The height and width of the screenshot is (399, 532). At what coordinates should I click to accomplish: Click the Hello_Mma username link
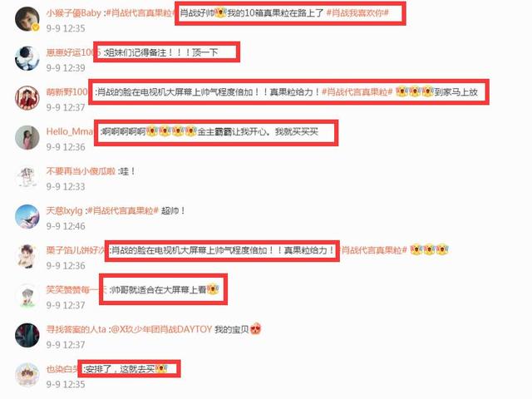70,131
